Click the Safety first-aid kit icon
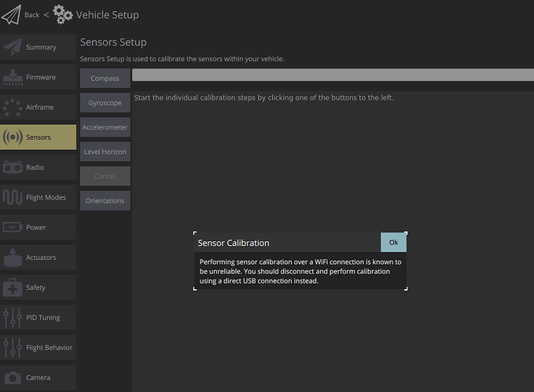534x392 pixels. click(13, 288)
